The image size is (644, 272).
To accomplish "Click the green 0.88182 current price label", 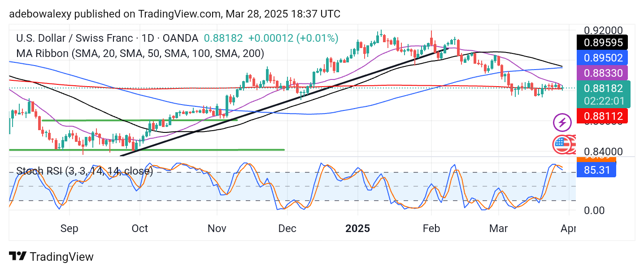I will pos(604,88).
